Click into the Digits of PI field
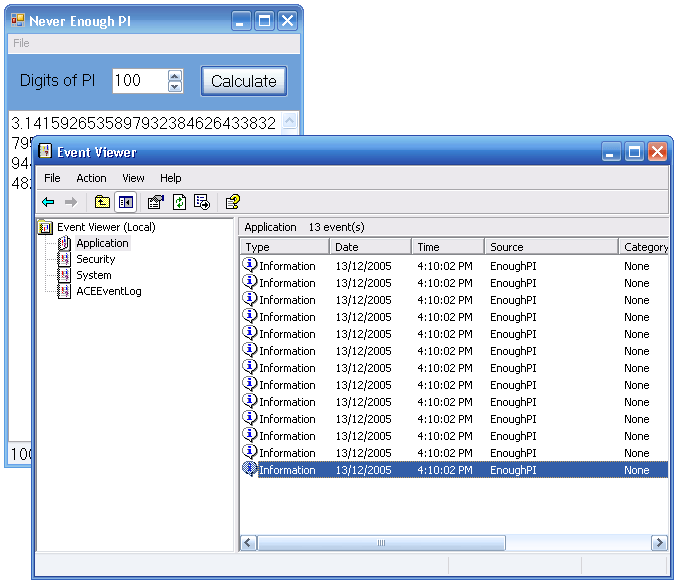Screen dimensions: 679x587 pos(138,81)
